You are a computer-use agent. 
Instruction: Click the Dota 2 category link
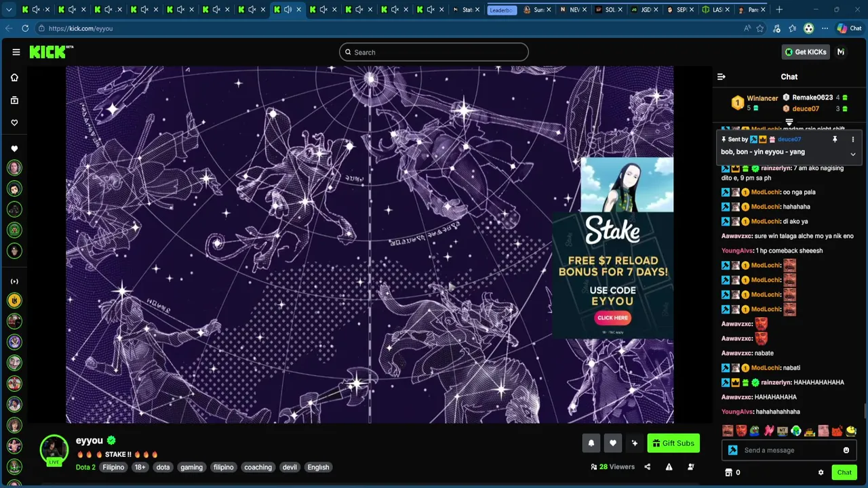(x=85, y=467)
